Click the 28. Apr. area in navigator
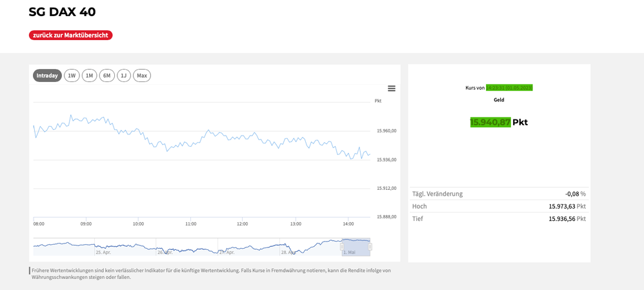Viewport: 644px width, 290px height. click(x=288, y=252)
